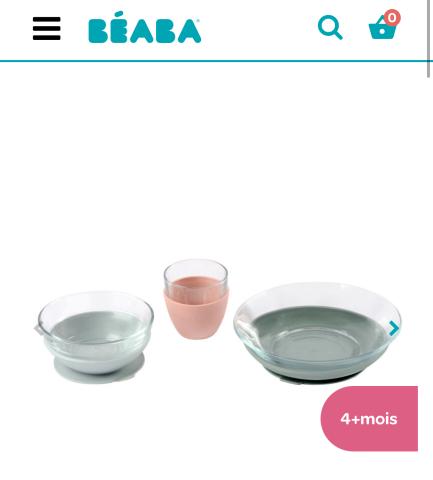Image resolution: width=433 pixels, height=480 pixels.
Task: Click the teal header divider line
Action: coord(216,61)
